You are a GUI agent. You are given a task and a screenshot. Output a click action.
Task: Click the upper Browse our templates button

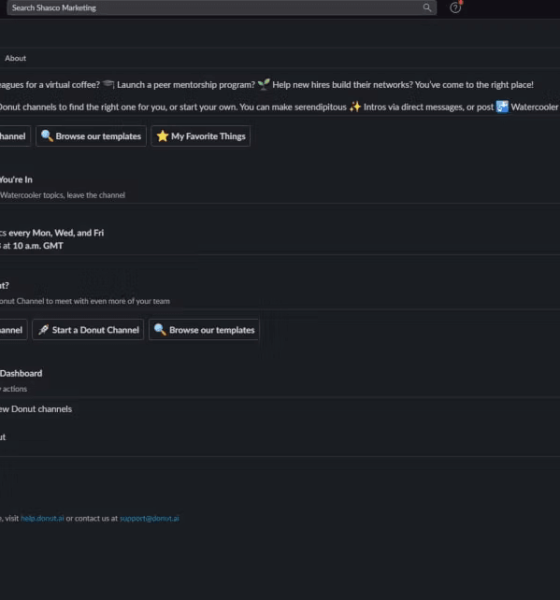[91, 136]
